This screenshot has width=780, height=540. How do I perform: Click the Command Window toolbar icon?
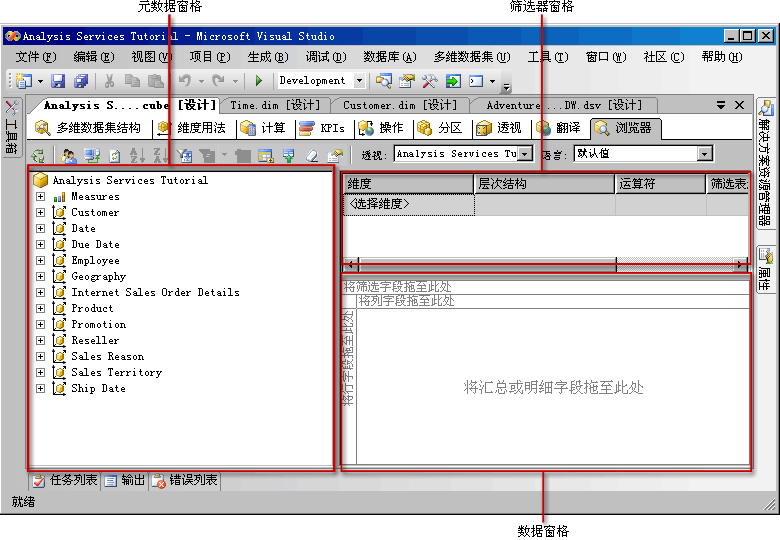(476, 81)
